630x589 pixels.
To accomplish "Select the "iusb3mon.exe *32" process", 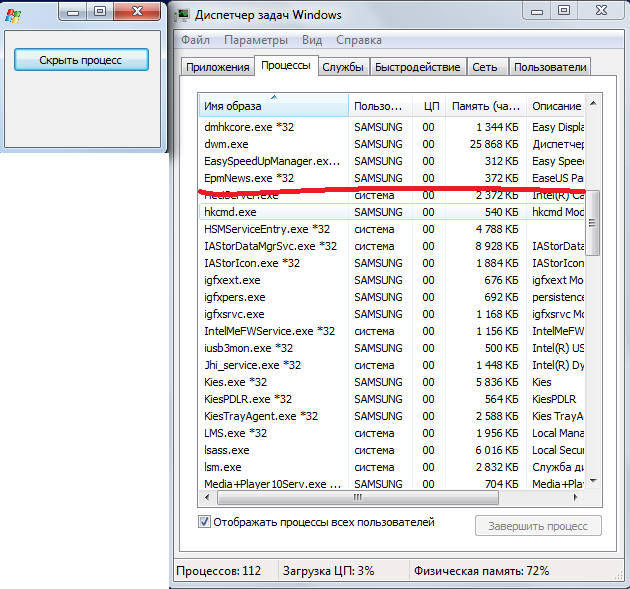I will [392, 348].
